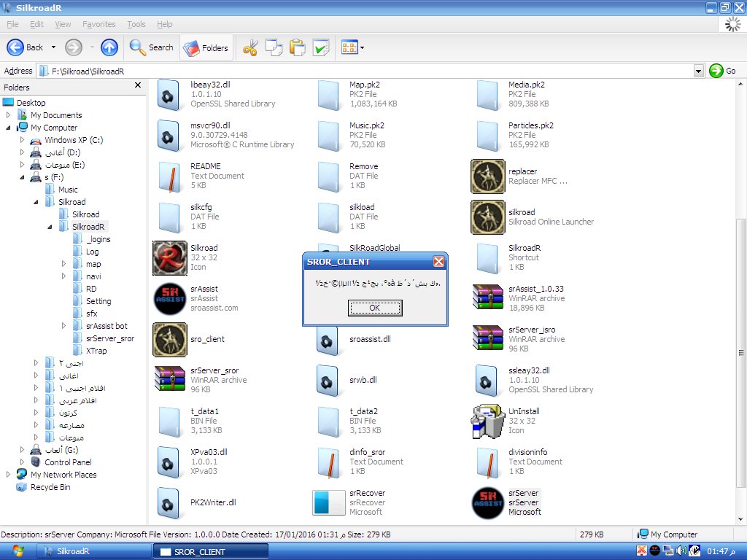Switch to SilkroadR taskbar button
Viewport: 747px width, 560px height.
pyautogui.click(x=94, y=551)
